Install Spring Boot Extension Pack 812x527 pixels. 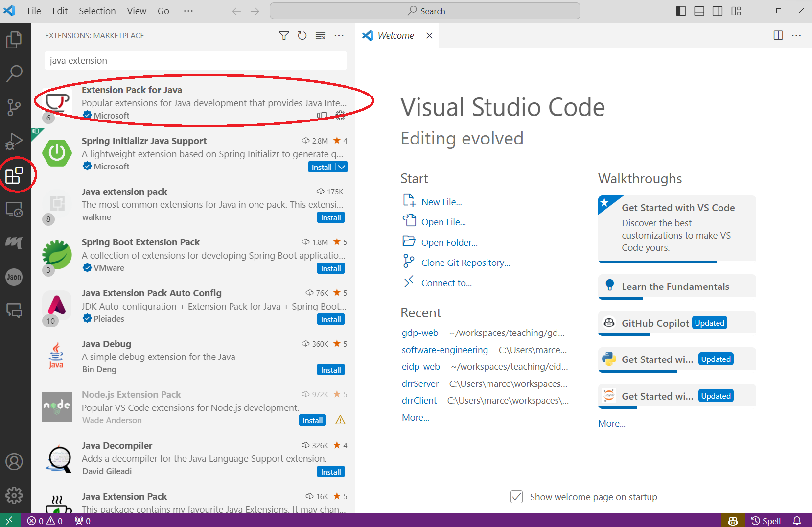(x=331, y=268)
